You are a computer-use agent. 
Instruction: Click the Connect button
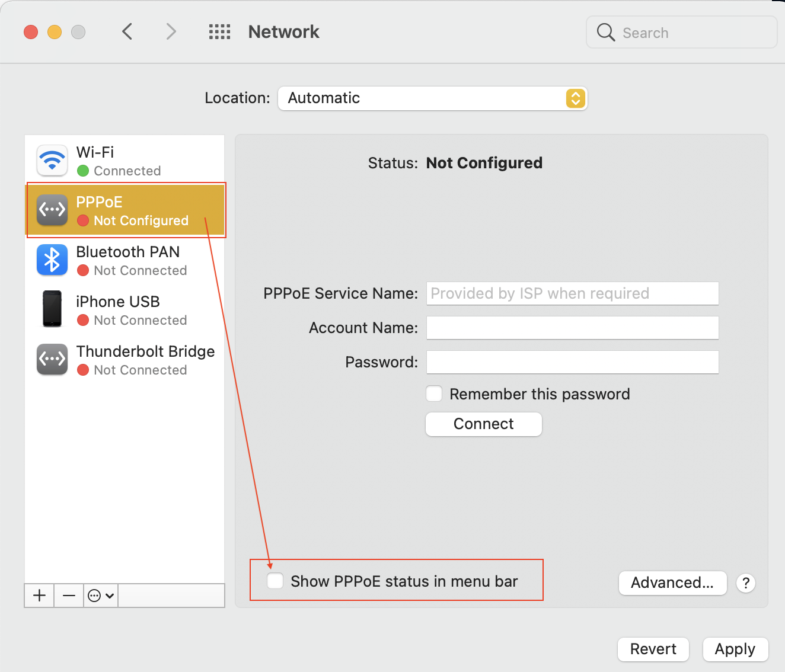(484, 424)
